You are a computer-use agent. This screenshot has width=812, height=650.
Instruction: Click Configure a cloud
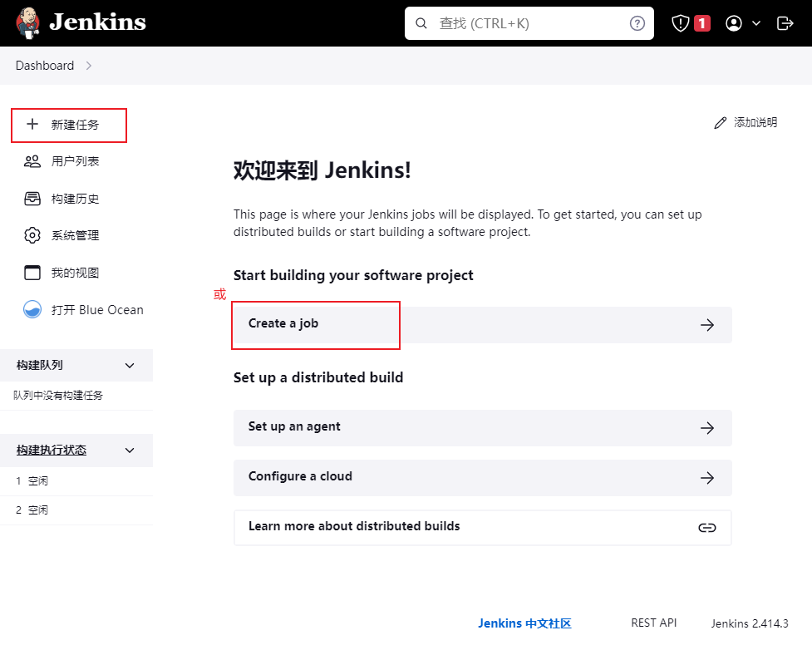[483, 478]
